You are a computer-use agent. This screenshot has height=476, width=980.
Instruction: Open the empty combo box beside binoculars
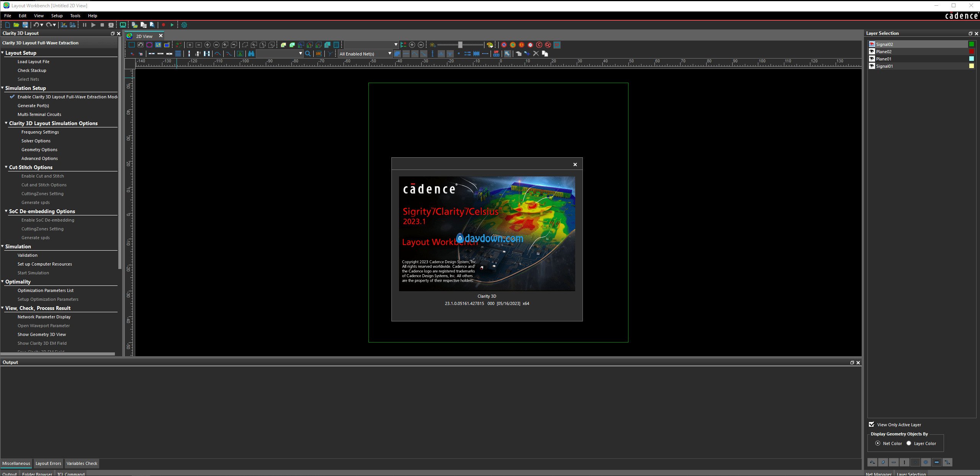[x=280, y=54]
